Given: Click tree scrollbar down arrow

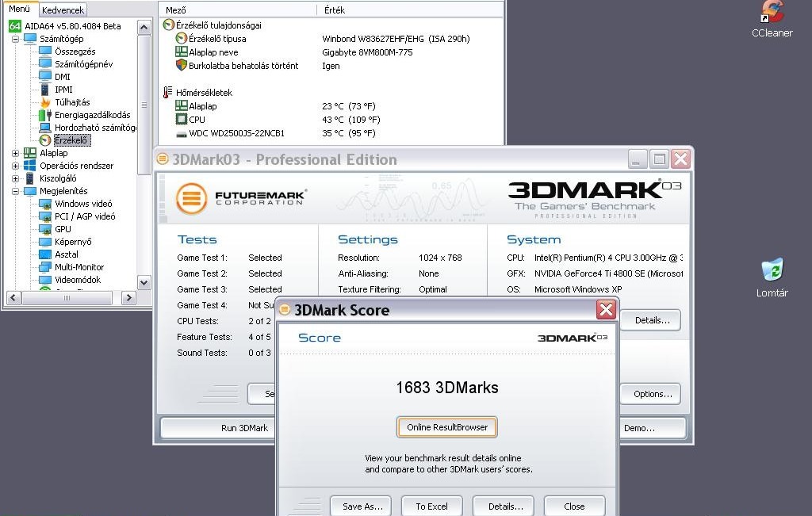Looking at the screenshot, I should pos(144,282).
